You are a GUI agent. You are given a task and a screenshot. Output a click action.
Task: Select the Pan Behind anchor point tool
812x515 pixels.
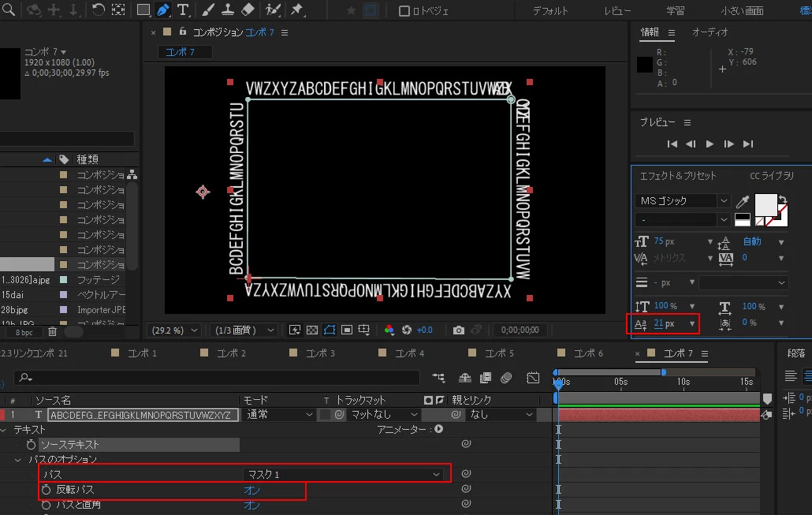click(x=118, y=9)
